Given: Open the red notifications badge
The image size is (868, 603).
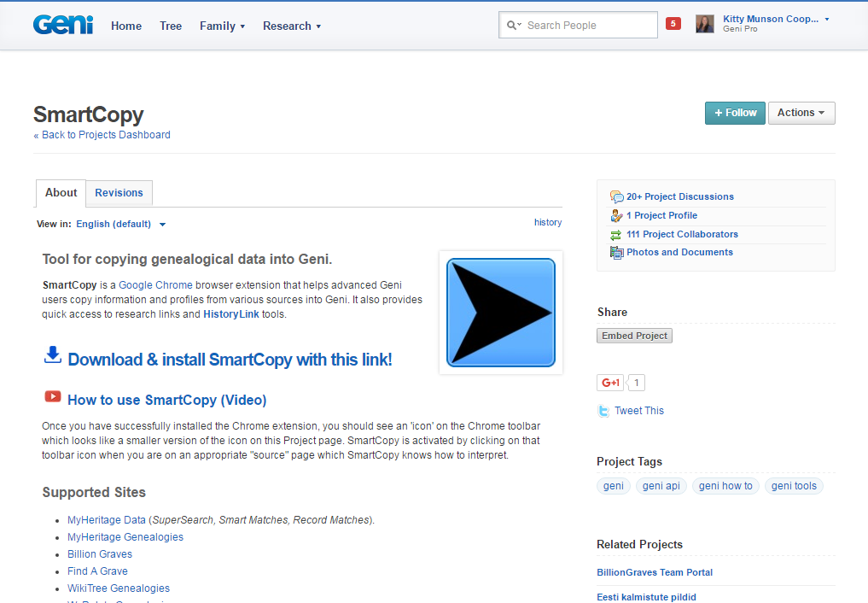Looking at the screenshot, I should [x=673, y=23].
